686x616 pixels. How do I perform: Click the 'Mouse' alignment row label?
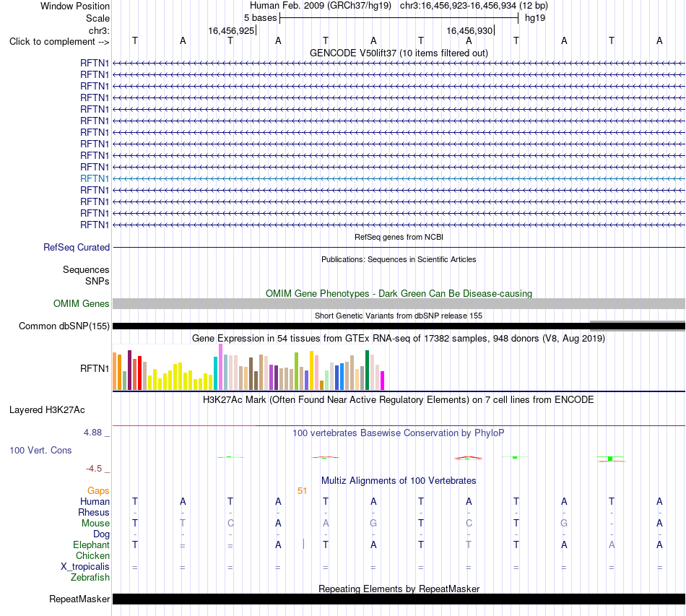pos(95,524)
